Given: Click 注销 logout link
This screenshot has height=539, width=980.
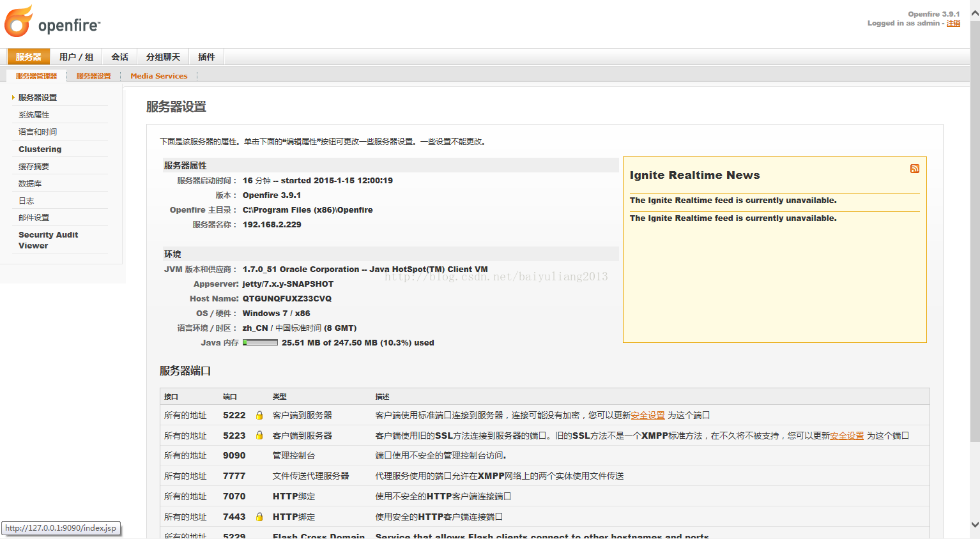Looking at the screenshot, I should click(953, 23).
